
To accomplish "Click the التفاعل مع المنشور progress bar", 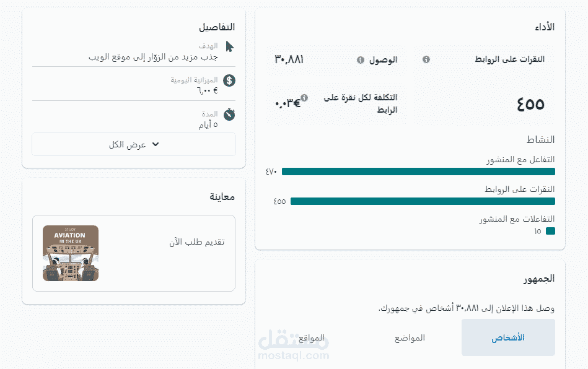I will click(418, 171).
